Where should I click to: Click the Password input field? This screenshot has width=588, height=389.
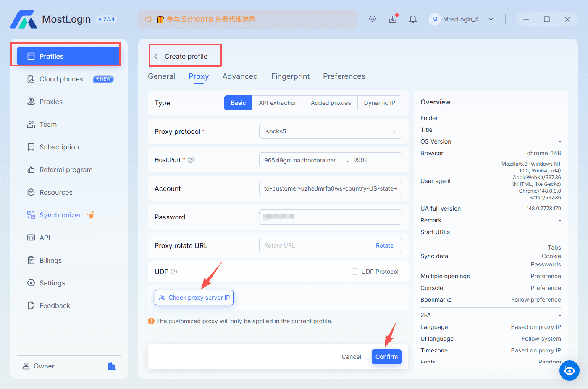pyautogui.click(x=331, y=217)
